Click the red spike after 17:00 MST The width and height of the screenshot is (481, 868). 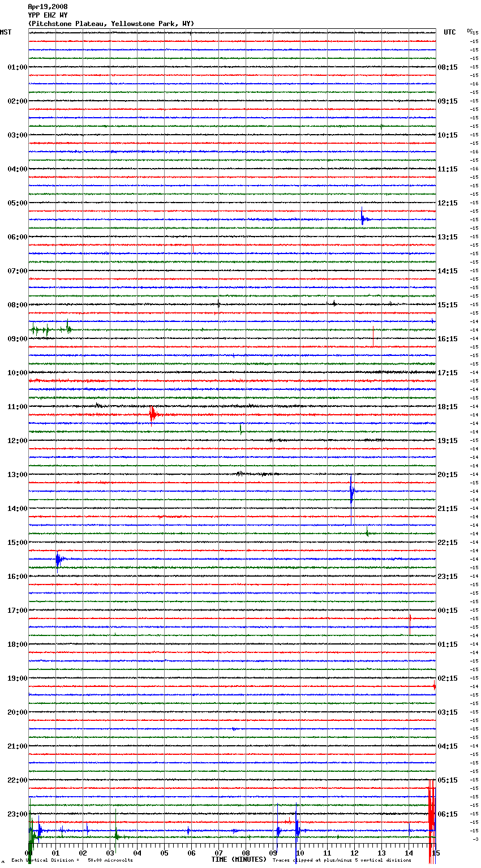[410, 625]
